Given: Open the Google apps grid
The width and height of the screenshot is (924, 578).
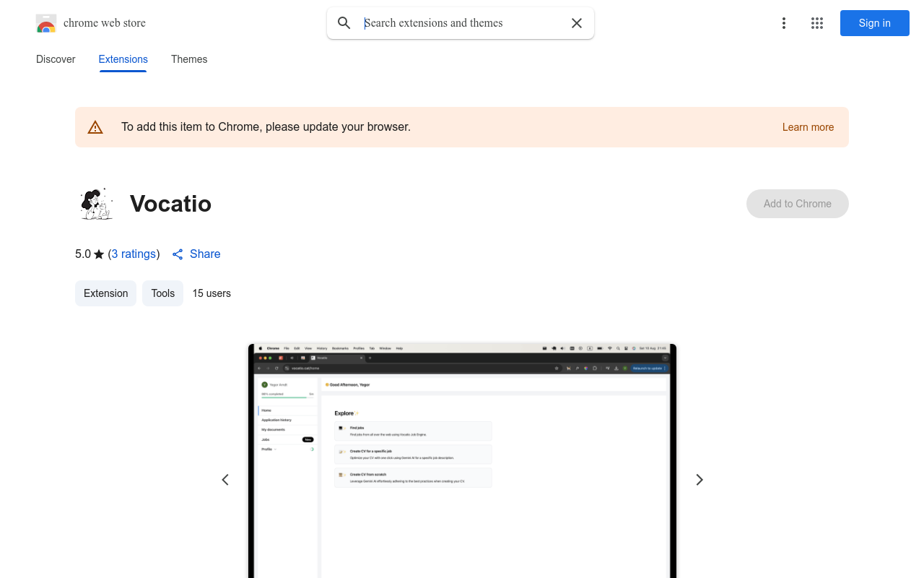Looking at the screenshot, I should pyautogui.click(x=817, y=23).
